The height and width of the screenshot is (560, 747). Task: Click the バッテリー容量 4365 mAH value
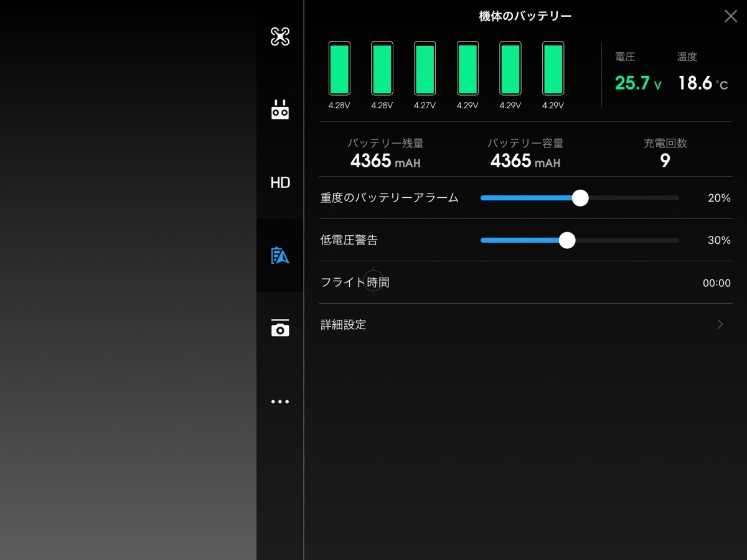525,161
